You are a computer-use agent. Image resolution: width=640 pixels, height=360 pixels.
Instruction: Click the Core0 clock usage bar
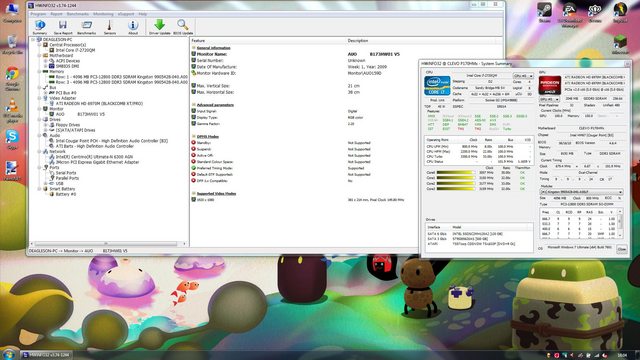pos(455,173)
